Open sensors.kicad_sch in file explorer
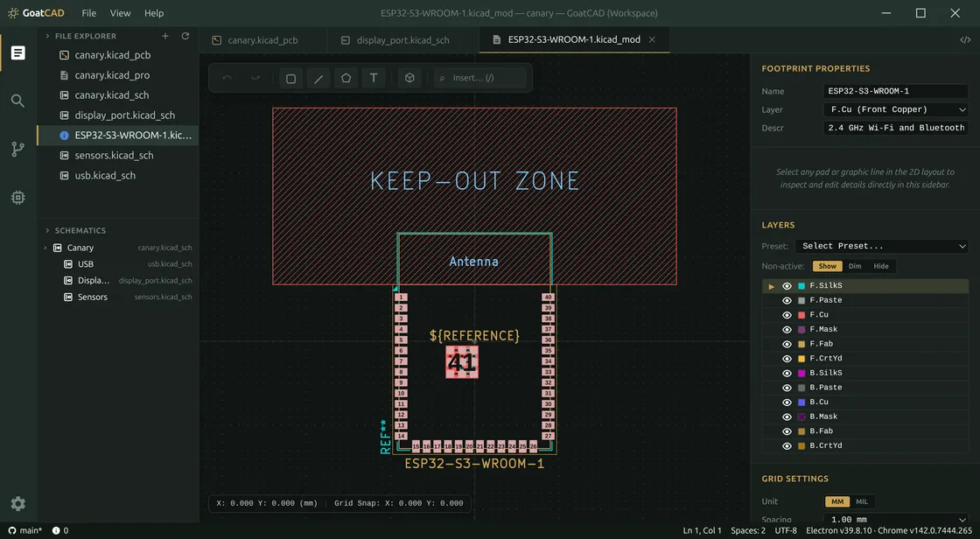 118,155
